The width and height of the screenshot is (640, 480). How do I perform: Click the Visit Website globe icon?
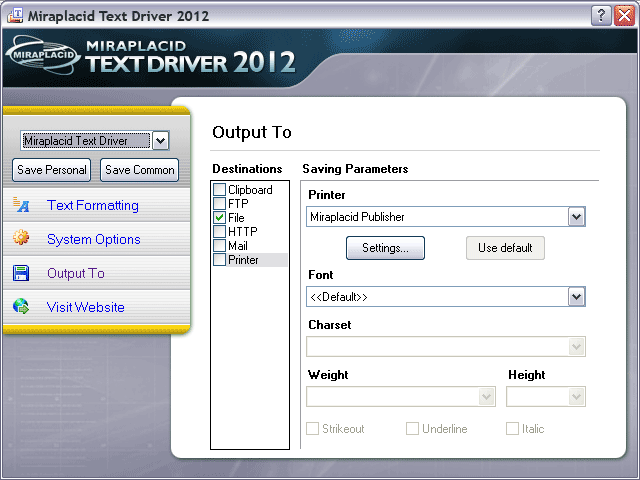coord(21,306)
